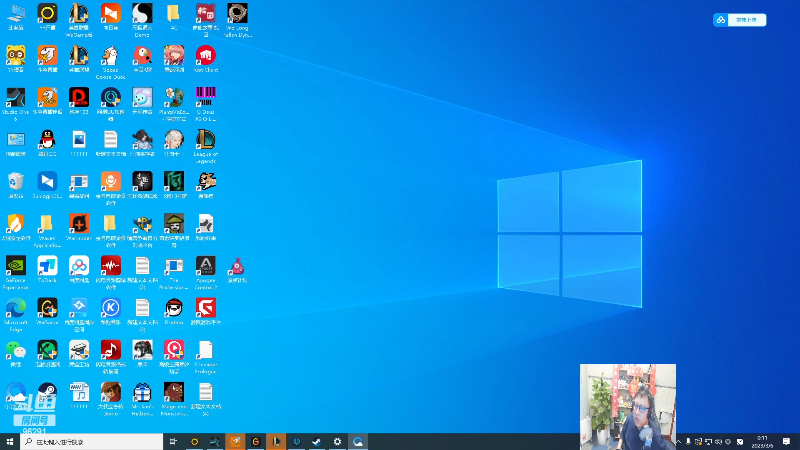800x450 pixels.
Task: Launch the Steam desktop shortcut
Action: (47, 392)
